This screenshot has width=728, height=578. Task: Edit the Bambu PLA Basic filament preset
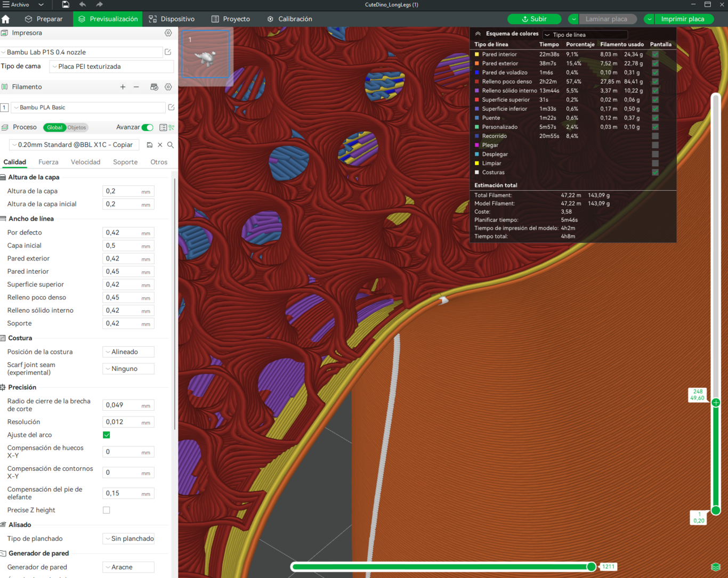click(171, 107)
